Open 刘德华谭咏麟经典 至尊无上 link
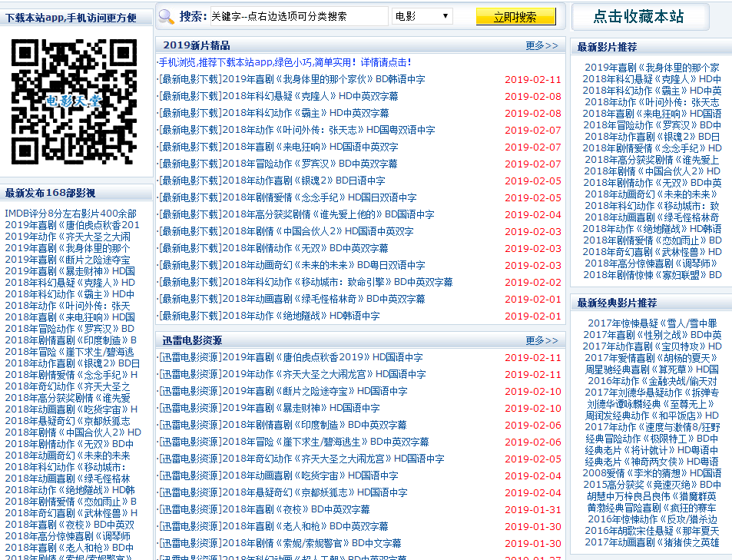This screenshot has width=732, height=560. click(652, 403)
